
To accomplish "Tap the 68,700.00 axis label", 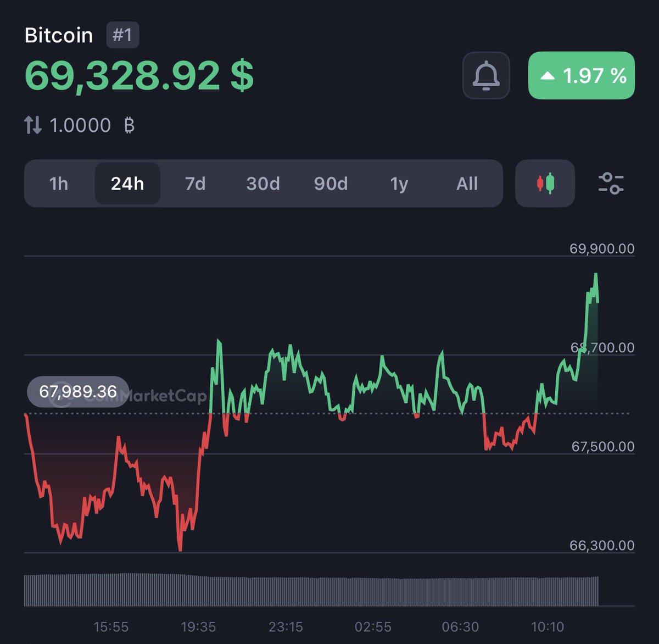I will click(x=602, y=347).
